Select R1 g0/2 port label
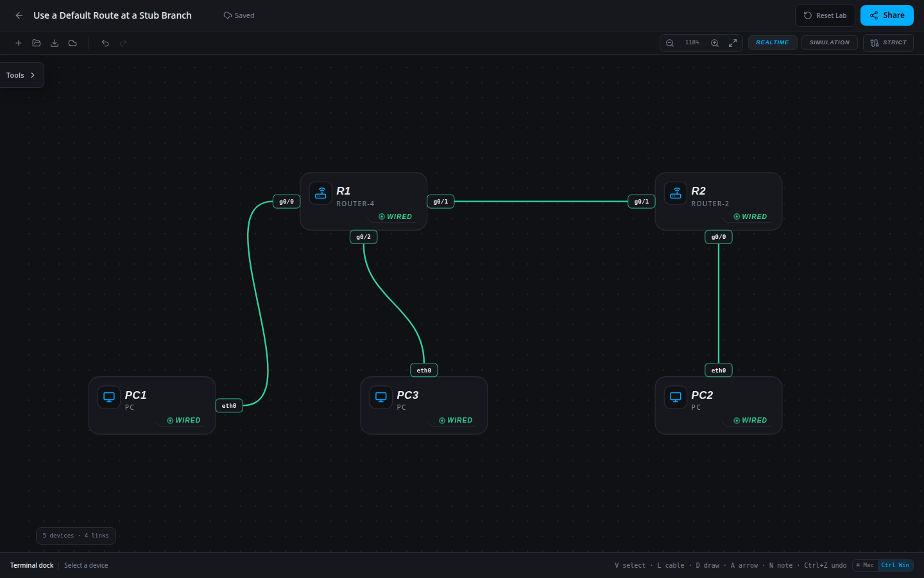The height and width of the screenshot is (578, 924). [x=363, y=237]
